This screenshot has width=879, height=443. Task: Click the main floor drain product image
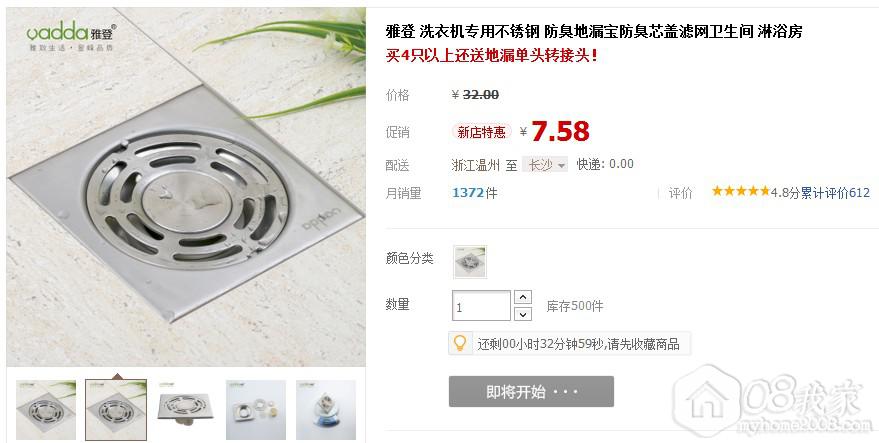pos(186,187)
